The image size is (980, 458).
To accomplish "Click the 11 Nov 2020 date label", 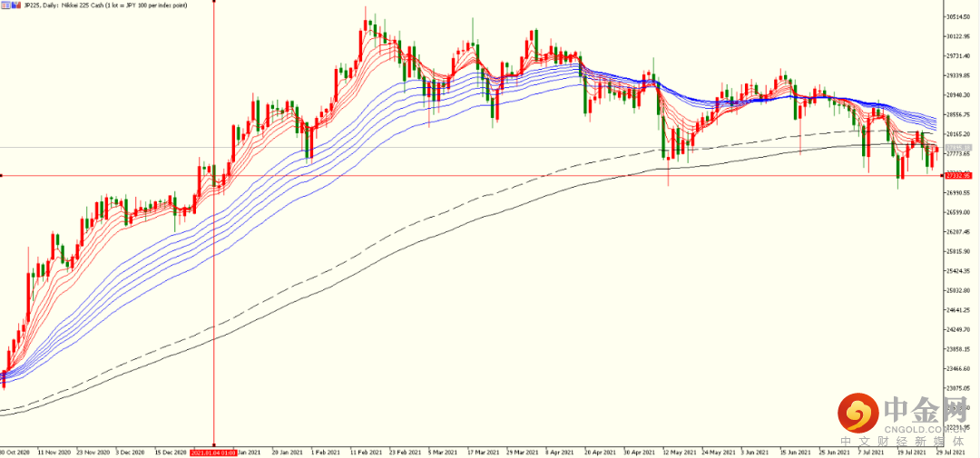I will (54, 452).
